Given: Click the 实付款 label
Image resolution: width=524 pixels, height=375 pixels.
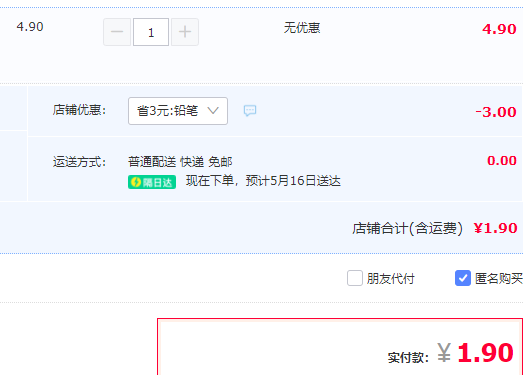Looking at the screenshot, I should tap(408, 358).
